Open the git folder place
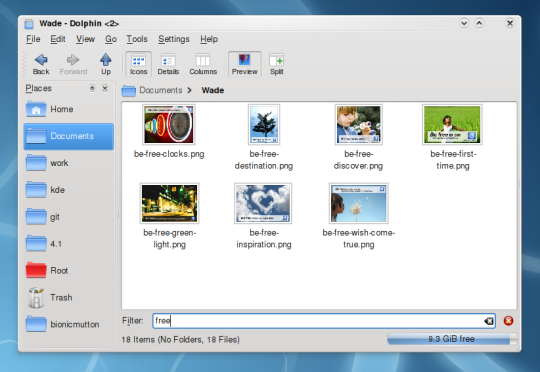The width and height of the screenshot is (540, 372). coord(69,217)
